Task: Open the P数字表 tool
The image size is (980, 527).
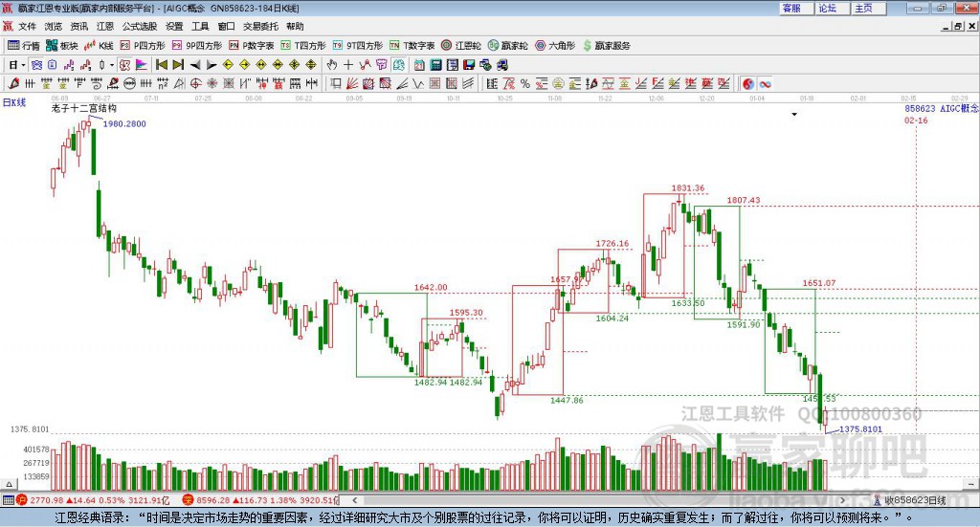Action: pos(252,46)
